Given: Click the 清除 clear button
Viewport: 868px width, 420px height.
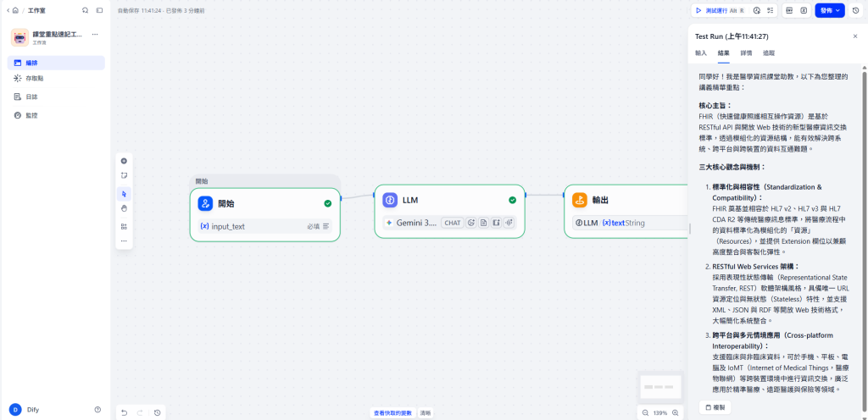Looking at the screenshot, I should 426,413.
